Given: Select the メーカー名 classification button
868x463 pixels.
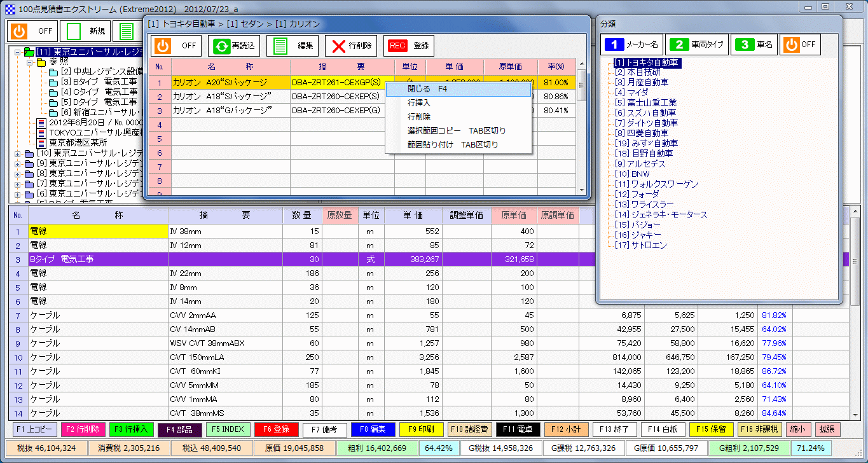Looking at the screenshot, I should coord(631,45).
